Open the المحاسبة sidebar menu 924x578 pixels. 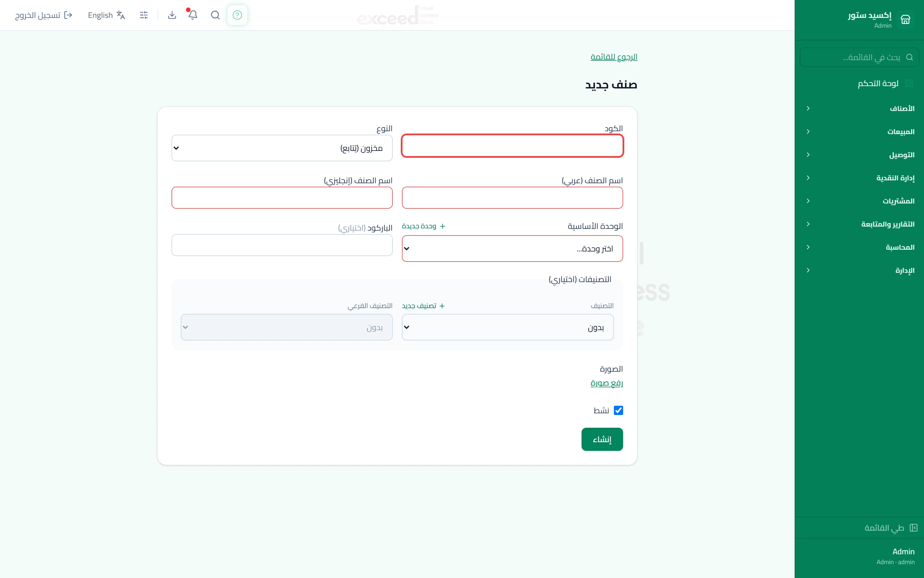[859, 247]
